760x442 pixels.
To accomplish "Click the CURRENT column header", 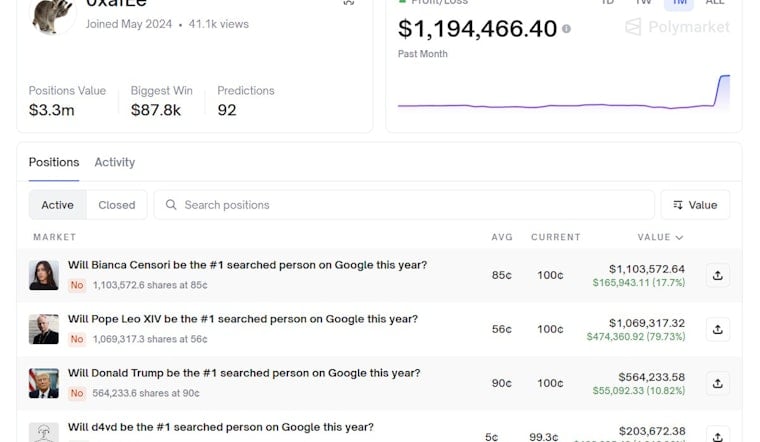I will click(x=555, y=237).
